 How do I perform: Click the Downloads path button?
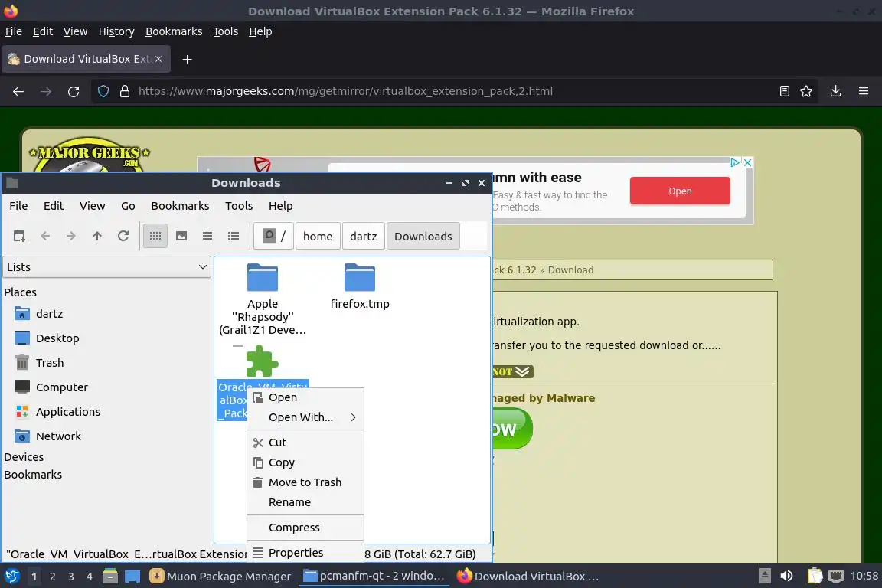pos(423,237)
